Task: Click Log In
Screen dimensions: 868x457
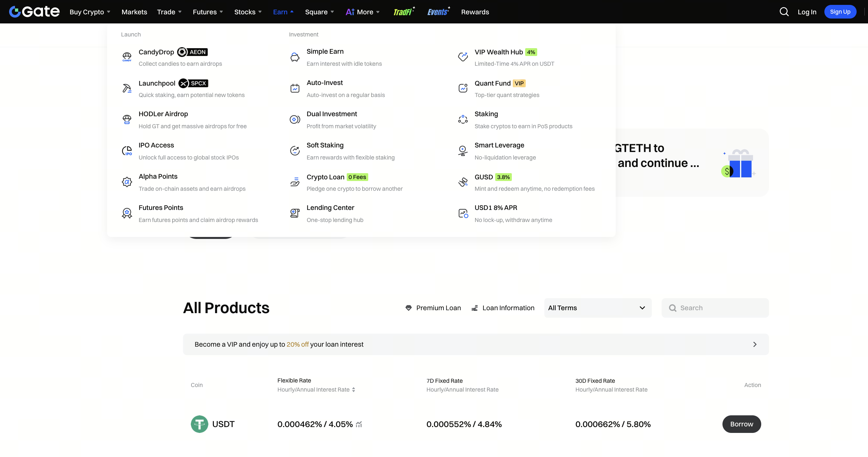Action: [807, 12]
